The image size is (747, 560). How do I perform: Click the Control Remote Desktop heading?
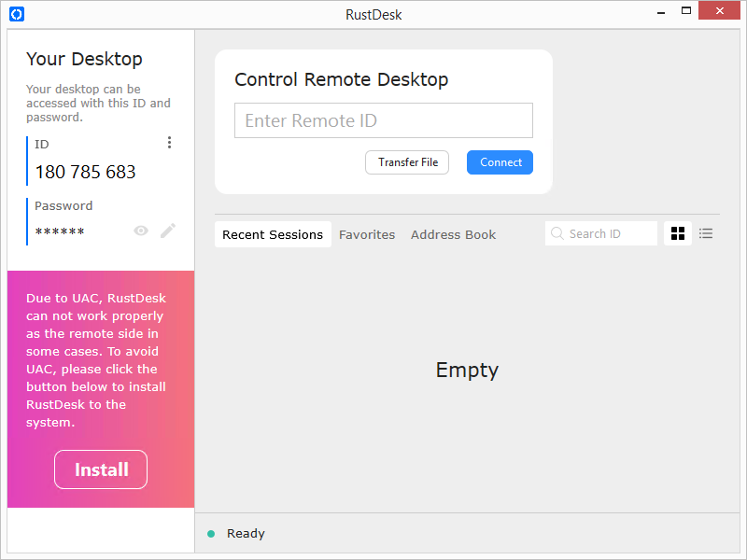[342, 79]
